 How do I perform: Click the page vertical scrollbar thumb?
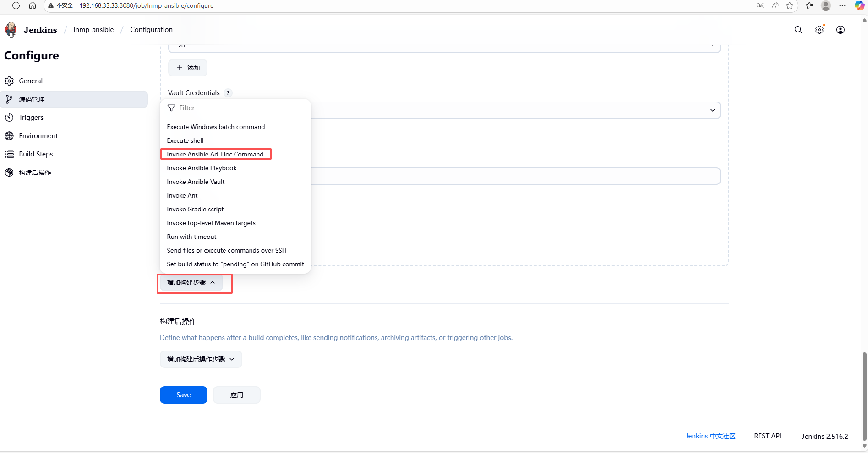(864, 396)
